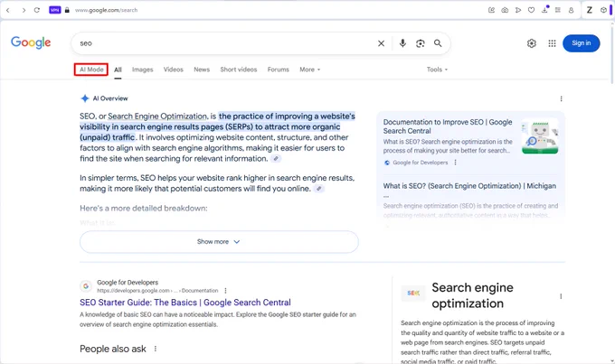This screenshot has width=615, height=364.
Task: Open the quick settings gear icon
Action: click(x=532, y=43)
